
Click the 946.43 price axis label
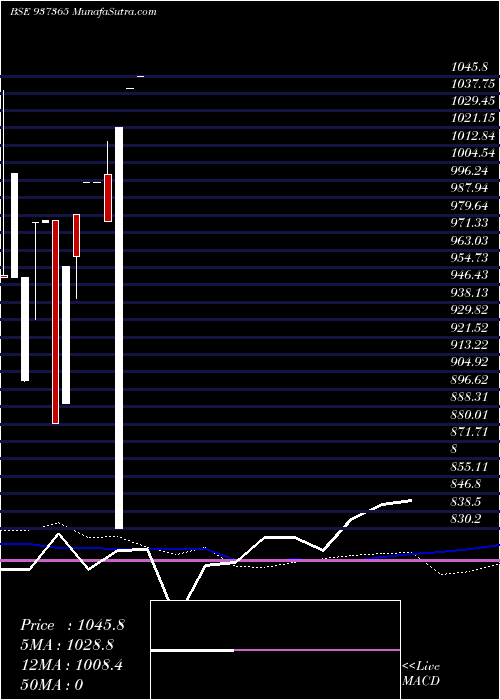click(470, 275)
